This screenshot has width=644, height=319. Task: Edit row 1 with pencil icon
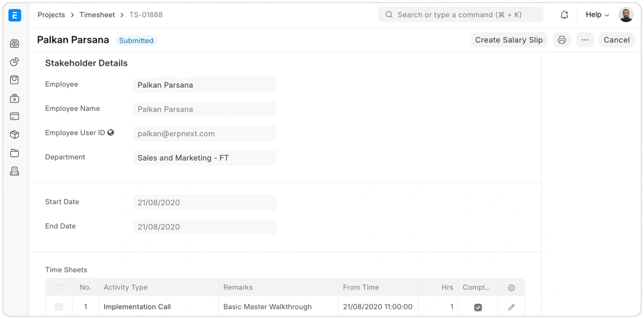pos(511,307)
